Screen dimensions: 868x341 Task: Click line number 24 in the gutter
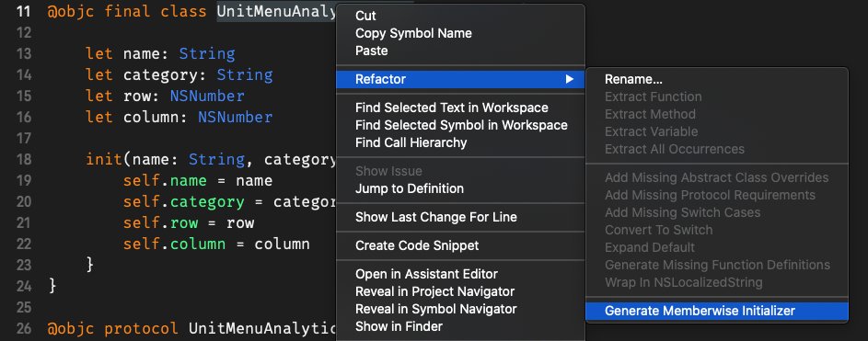tap(24, 286)
